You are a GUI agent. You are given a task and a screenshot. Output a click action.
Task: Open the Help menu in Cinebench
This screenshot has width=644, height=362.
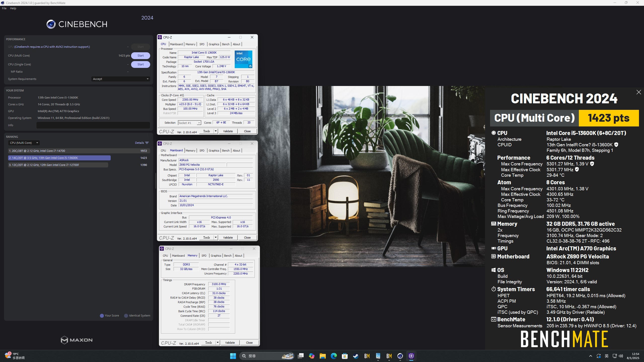click(x=13, y=8)
